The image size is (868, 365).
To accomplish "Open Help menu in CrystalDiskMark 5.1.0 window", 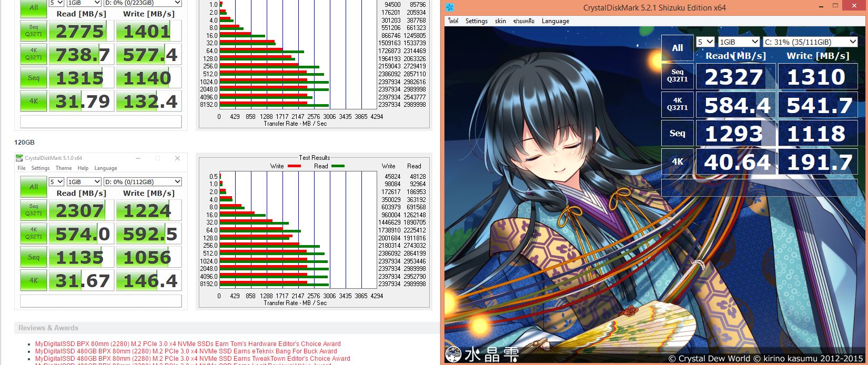I will [x=83, y=168].
